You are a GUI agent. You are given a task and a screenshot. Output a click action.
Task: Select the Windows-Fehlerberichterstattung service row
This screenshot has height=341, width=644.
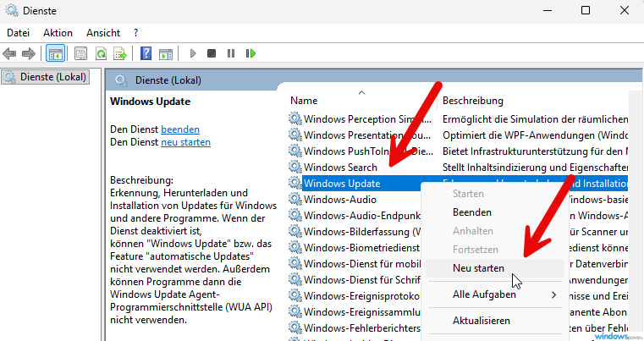pos(355,327)
